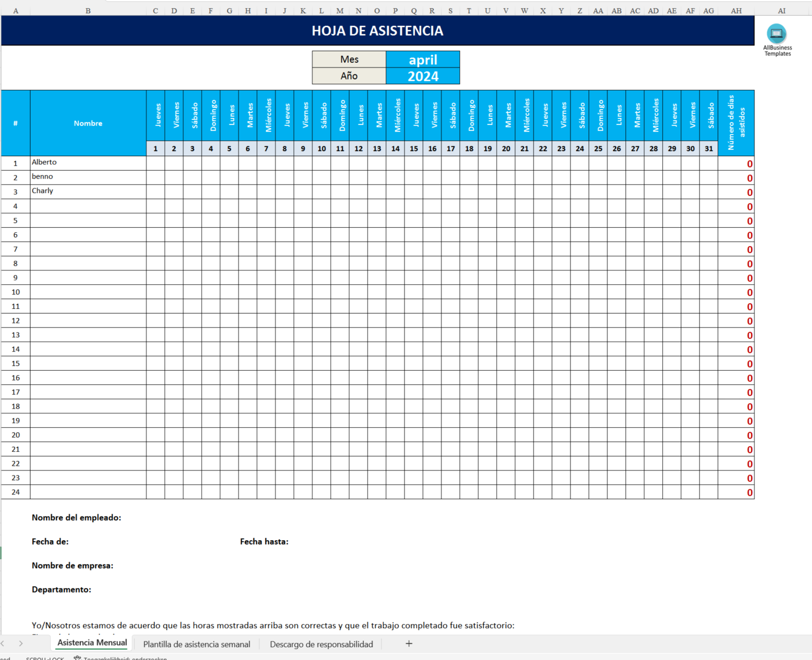Click the name cell containing Alberto
Image resolution: width=812 pixels, height=660 pixels.
pyautogui.click(x=88, y=163)
